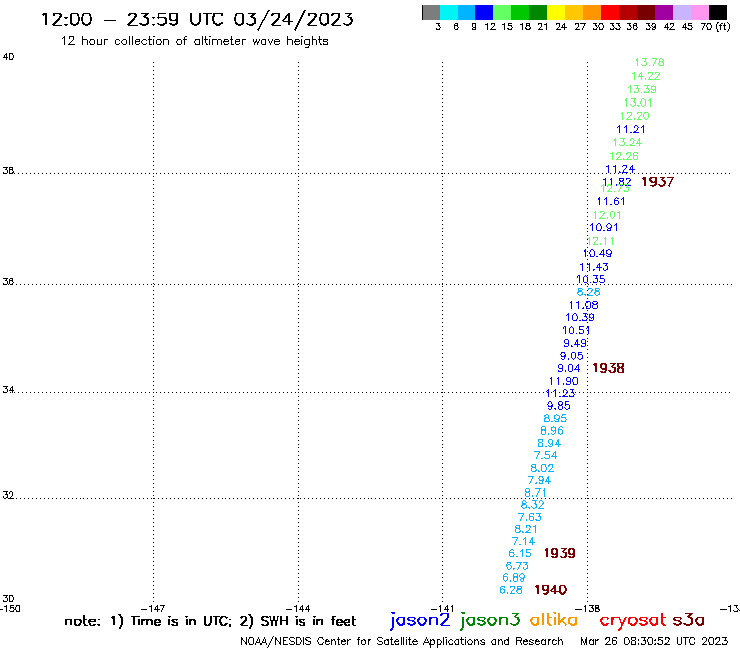Image resolution: width=740 pixels, height=650 pixels.
Task: Click the note stating SWH is in feet
Action: coord(297,621)
